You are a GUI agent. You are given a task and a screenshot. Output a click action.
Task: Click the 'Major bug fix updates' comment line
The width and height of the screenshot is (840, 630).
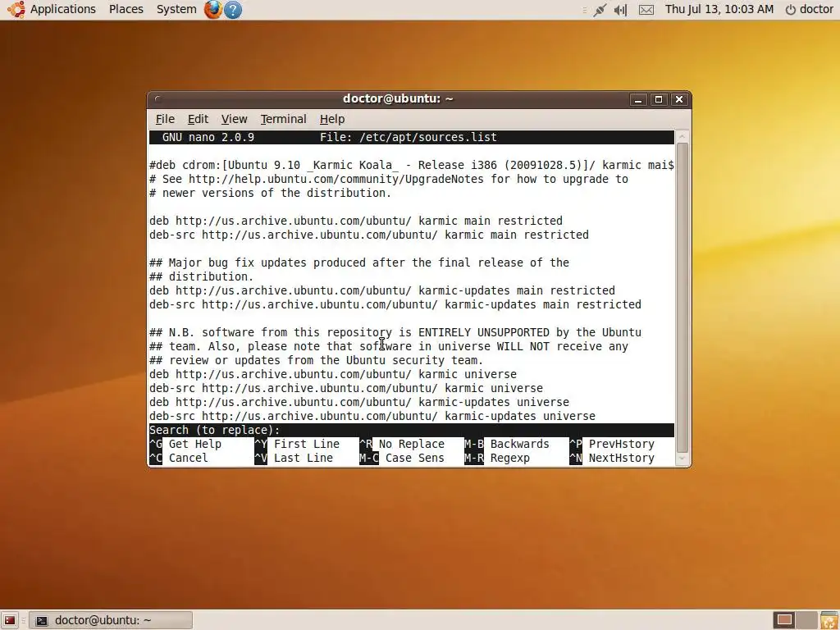click(359, 262)
